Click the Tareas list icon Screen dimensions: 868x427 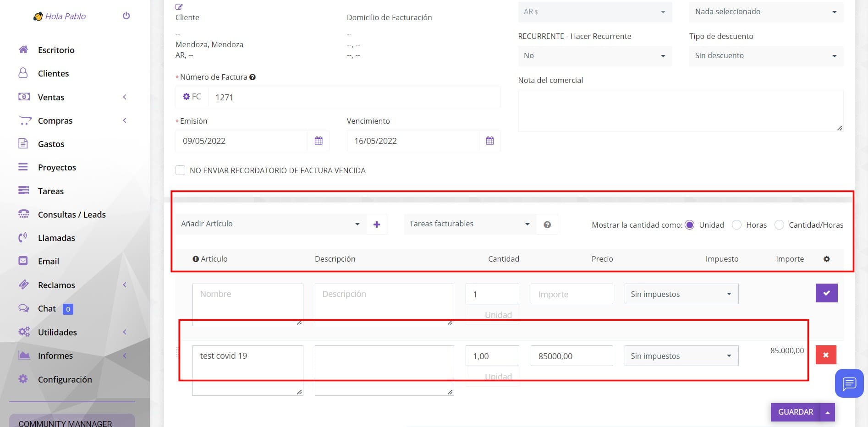point(23,191)
